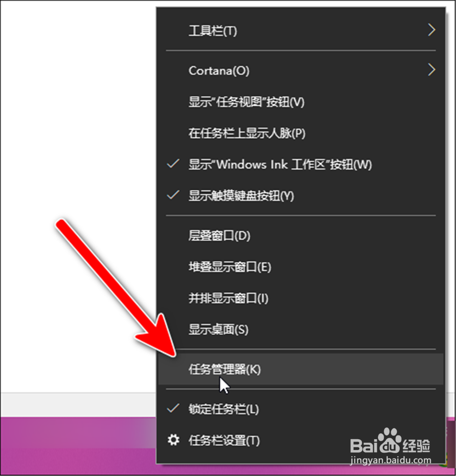This screenshot has height=476, width=456.
Task: Choose Cortana(O) menu item label
Action: [x=219, y=71]
